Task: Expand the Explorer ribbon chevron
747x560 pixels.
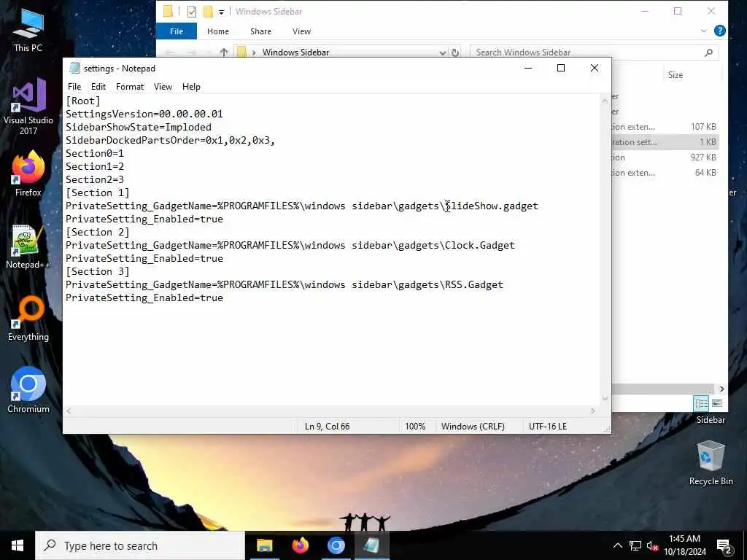Action: pos(704,31)
